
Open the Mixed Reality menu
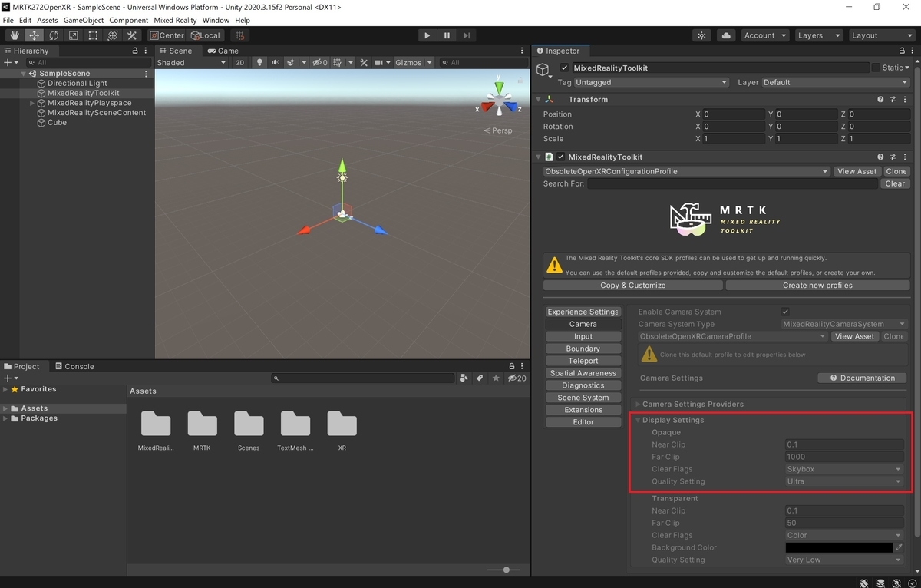click(175, 20)
